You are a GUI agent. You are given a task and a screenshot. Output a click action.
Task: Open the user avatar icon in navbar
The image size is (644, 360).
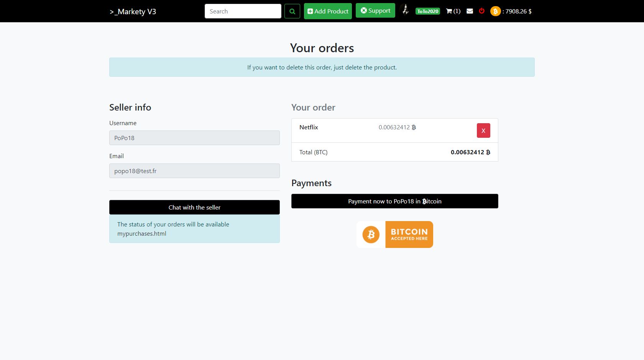click(405, 10)
